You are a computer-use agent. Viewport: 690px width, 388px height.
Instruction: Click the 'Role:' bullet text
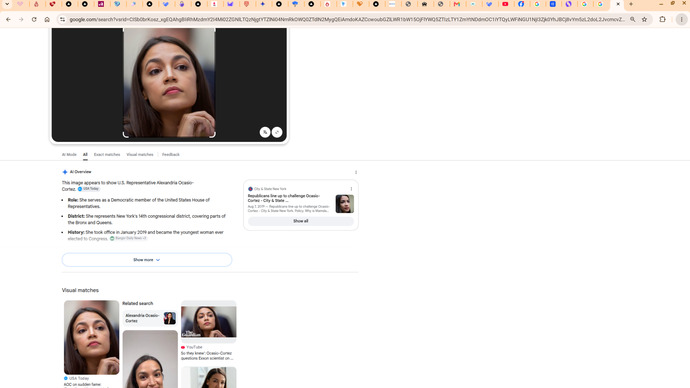[x=139, y=203]
